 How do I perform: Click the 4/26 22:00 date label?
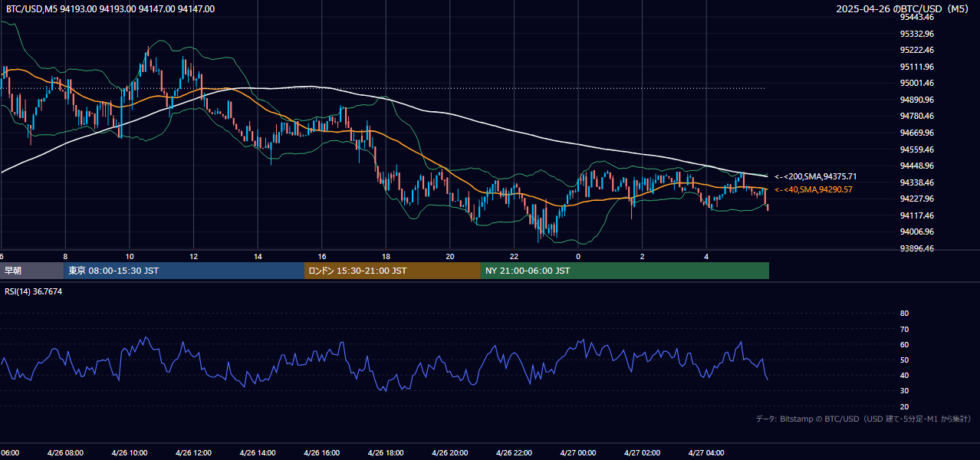(x=514, y=452)
